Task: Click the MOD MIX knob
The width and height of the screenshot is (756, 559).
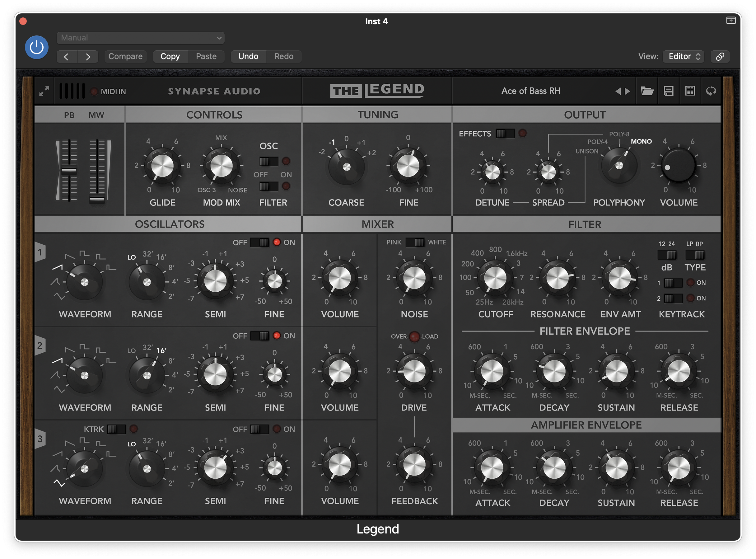Action: pos(221,166)
